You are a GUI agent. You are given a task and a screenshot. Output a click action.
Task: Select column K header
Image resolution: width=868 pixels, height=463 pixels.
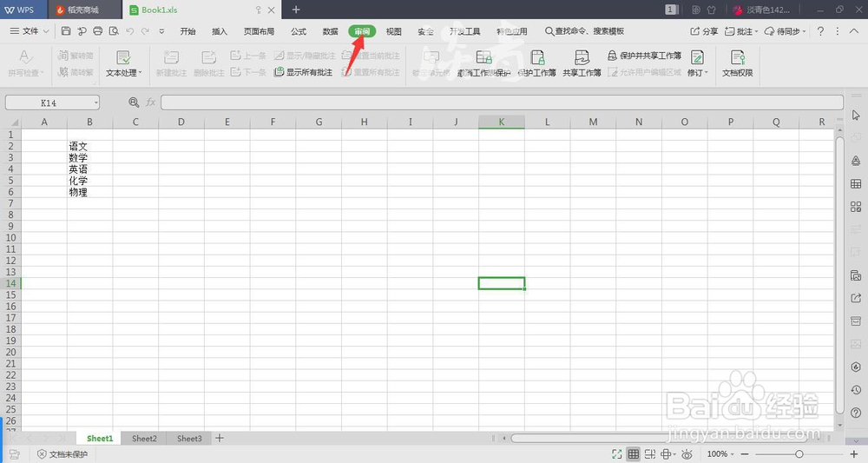click(502, 122)
